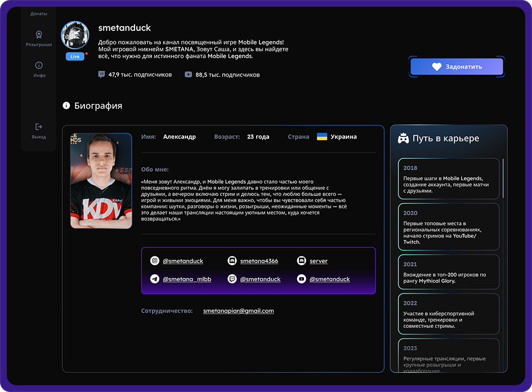Open Александр's portrait photo
Image resolution: width=532 pixels, height=392 pixels.
point(101,181)
